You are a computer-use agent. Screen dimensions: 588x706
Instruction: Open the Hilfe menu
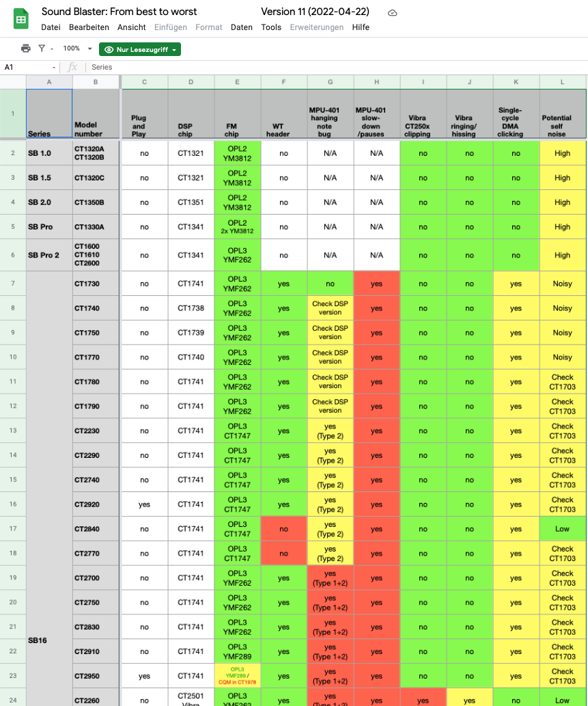point(361,27)
